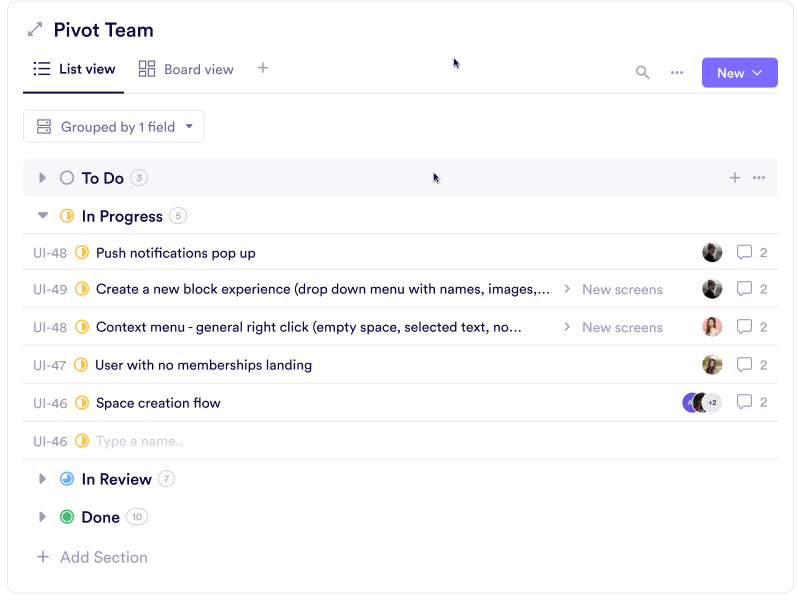Click assignee avatar on User with no memberships landing

pyautogui.click(x=712, y=365)
